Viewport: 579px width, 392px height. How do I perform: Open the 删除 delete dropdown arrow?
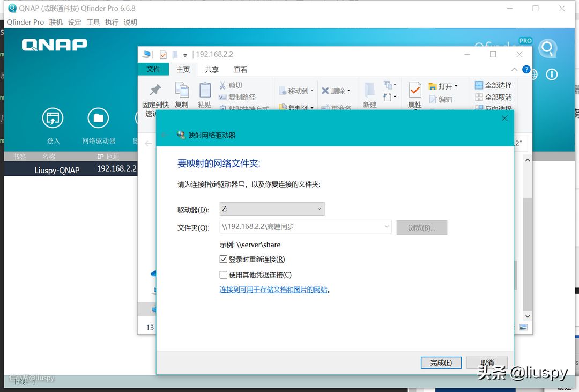(x=348, y=91)
